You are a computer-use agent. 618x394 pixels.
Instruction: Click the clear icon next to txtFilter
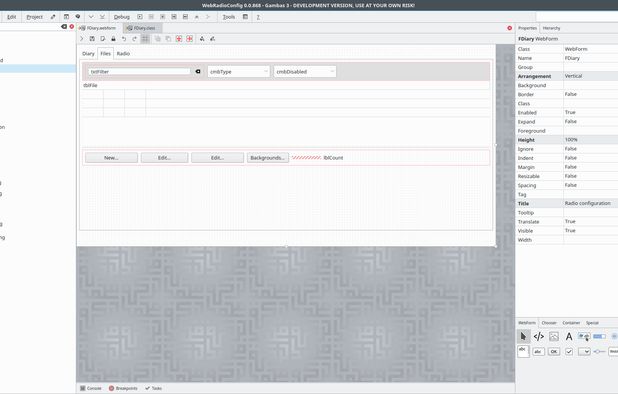click(198, 71)
